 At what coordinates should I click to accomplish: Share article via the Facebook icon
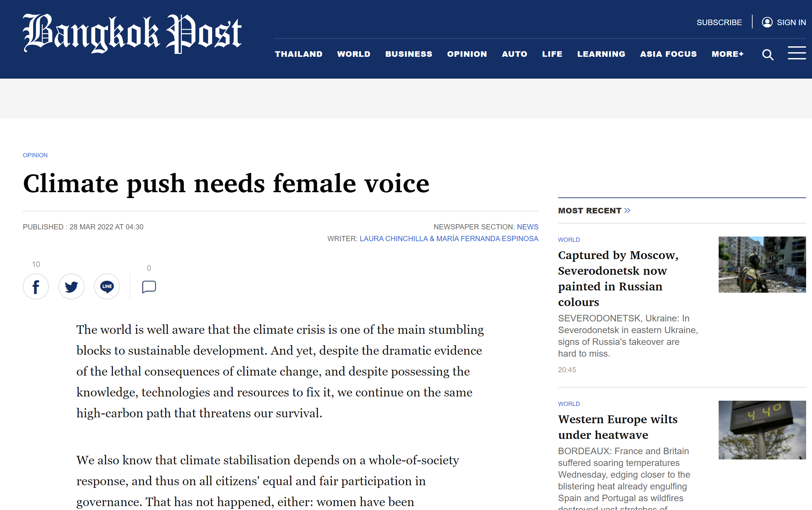[36, 286]
